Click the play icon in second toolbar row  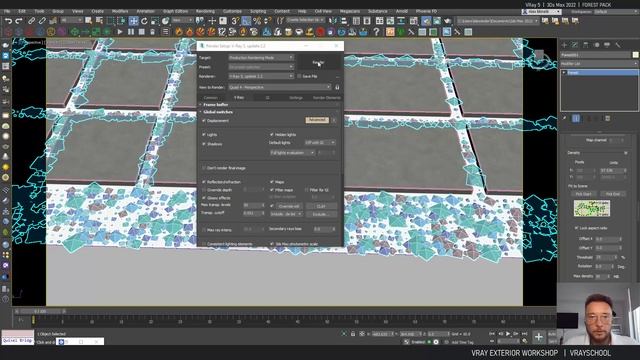pos(120,31)
